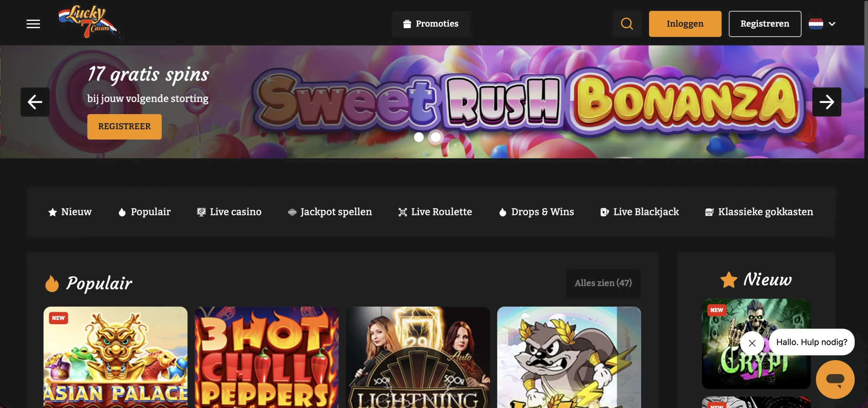Open the Promoties page
The image size is (868, 408).
click(x=431, y=24)
